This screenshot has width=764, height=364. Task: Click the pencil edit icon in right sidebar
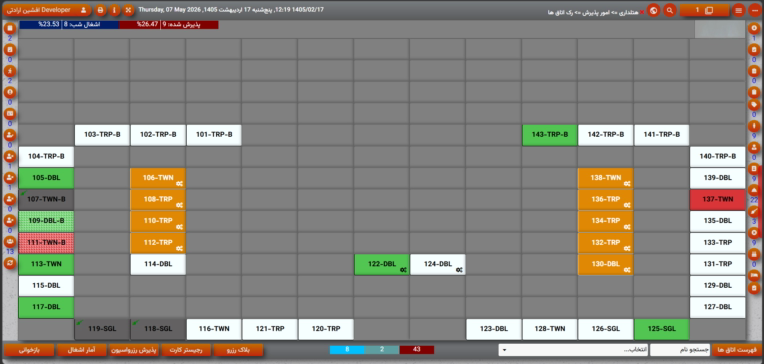point(754,211)
